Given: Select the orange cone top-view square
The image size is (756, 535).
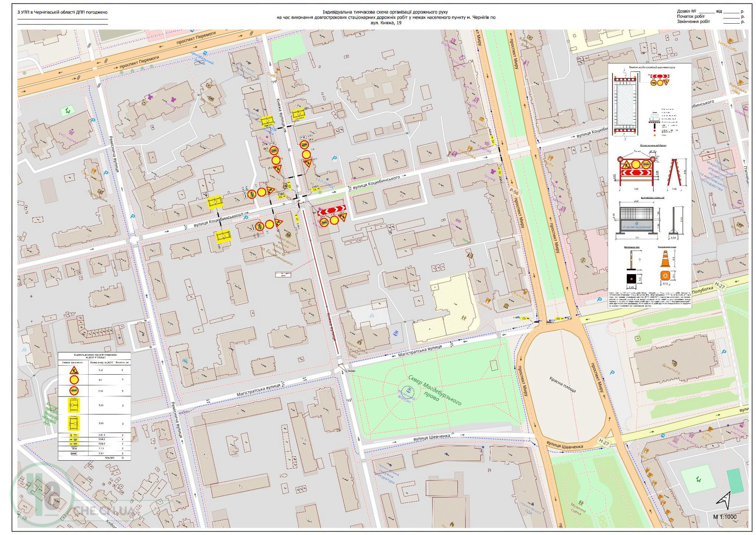Looking at the screenshot, I should (x=665, y=276).
